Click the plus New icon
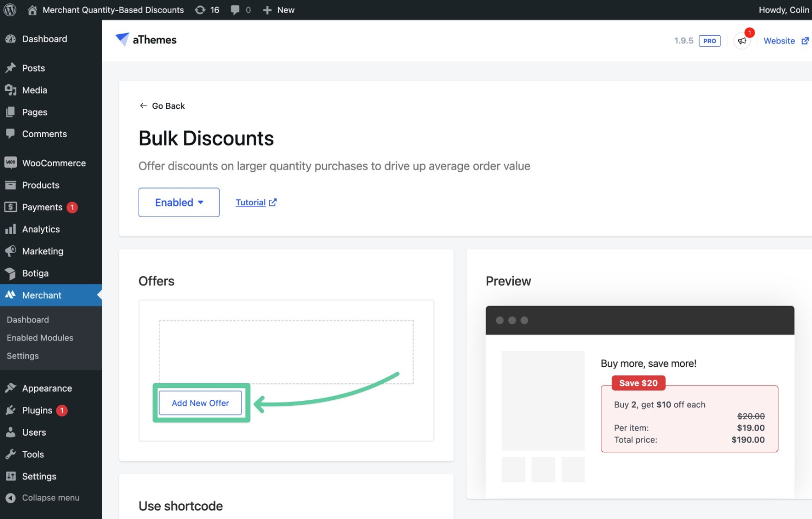 tap(267, 10)
